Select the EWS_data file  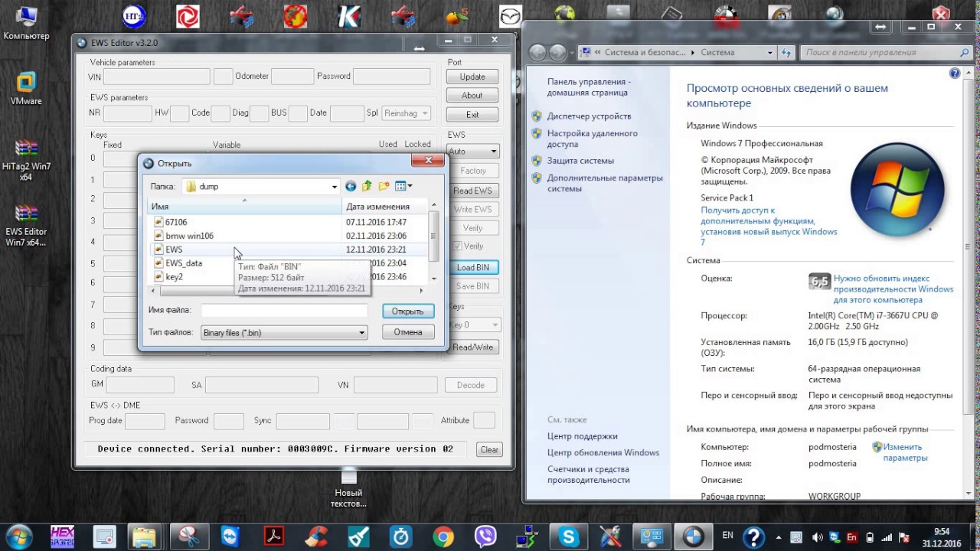(184, 263)
